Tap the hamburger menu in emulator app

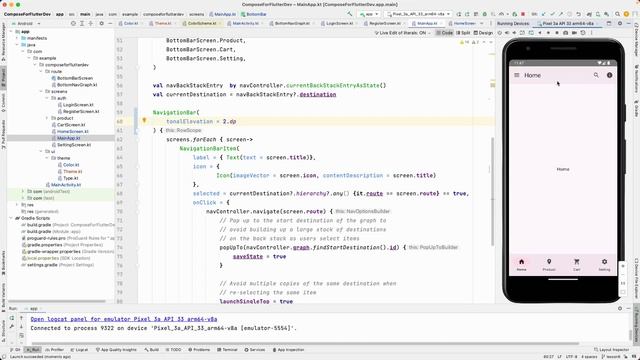[x=517, y=75]
